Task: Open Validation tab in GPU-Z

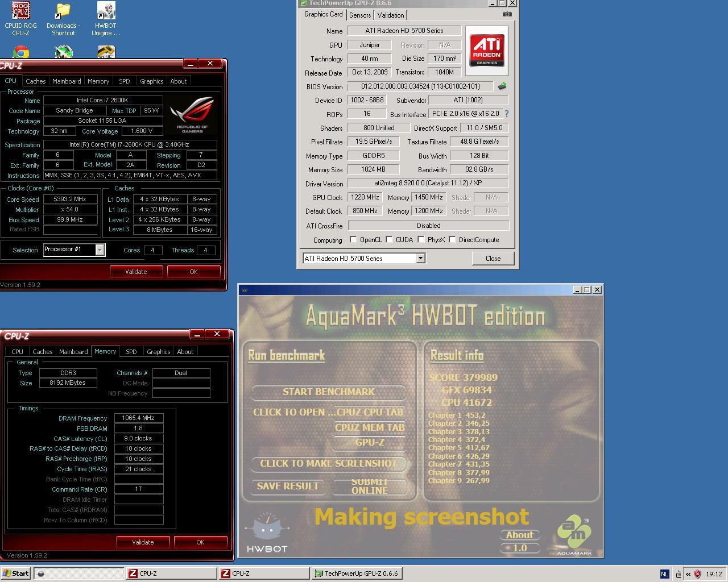Action: click(391, 15)
